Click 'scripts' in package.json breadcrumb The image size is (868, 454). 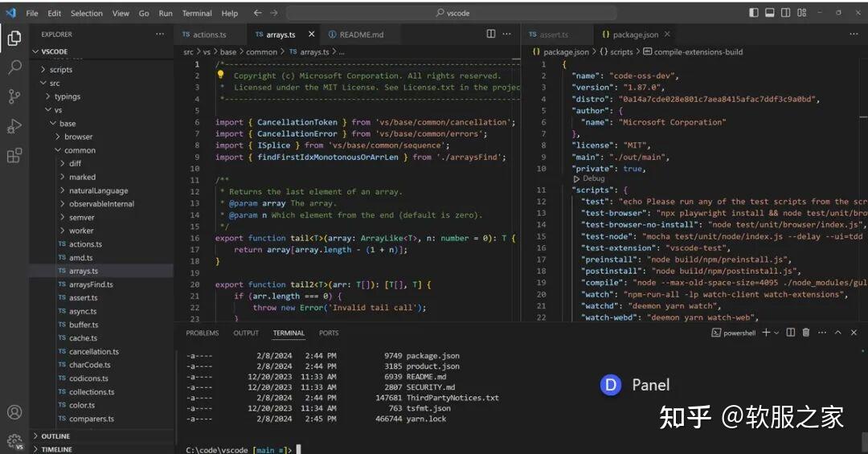point(621,52)
